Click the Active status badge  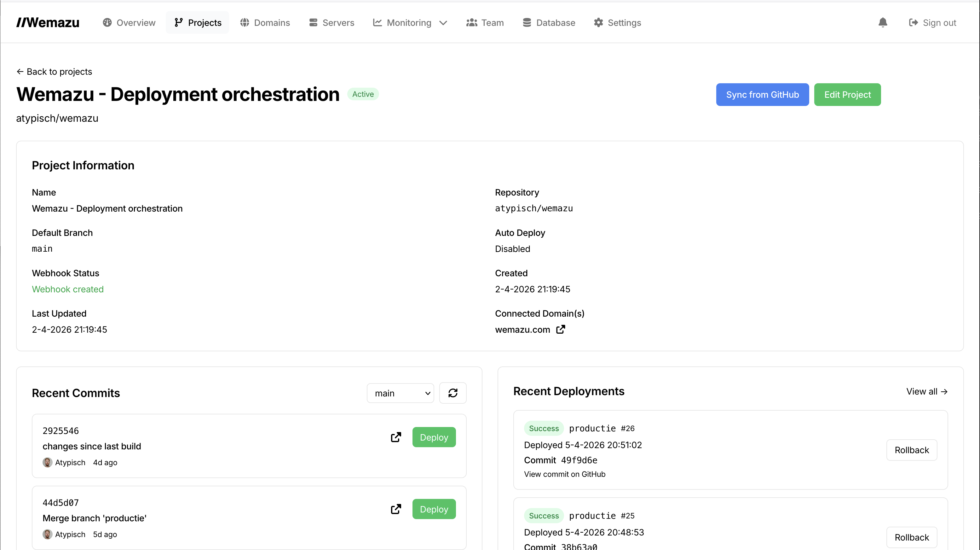(363, 94)
